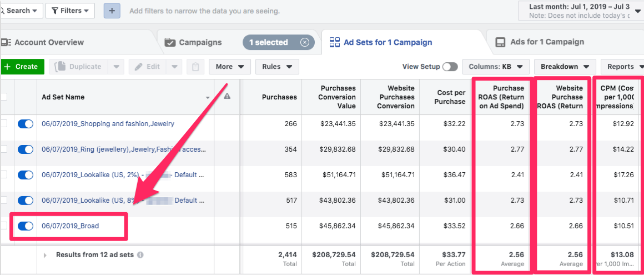Open the Ads for 1 Campaign tab

pyautogui.click(x=547, y=42)
